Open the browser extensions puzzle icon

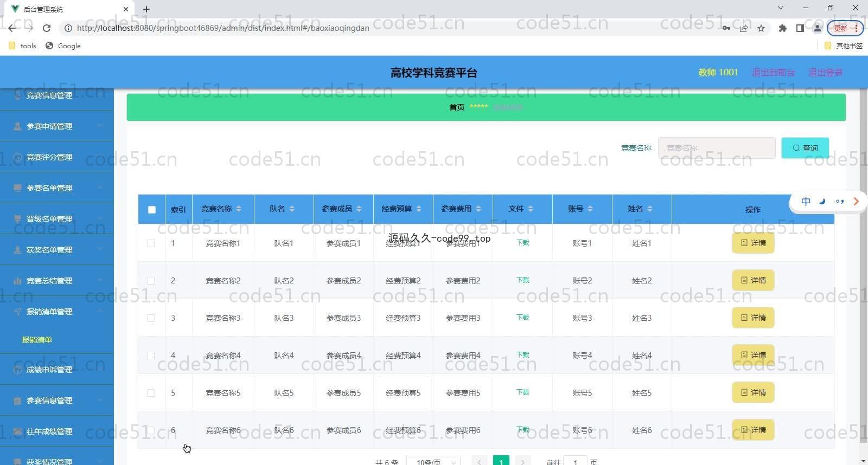tap(782, 28)
